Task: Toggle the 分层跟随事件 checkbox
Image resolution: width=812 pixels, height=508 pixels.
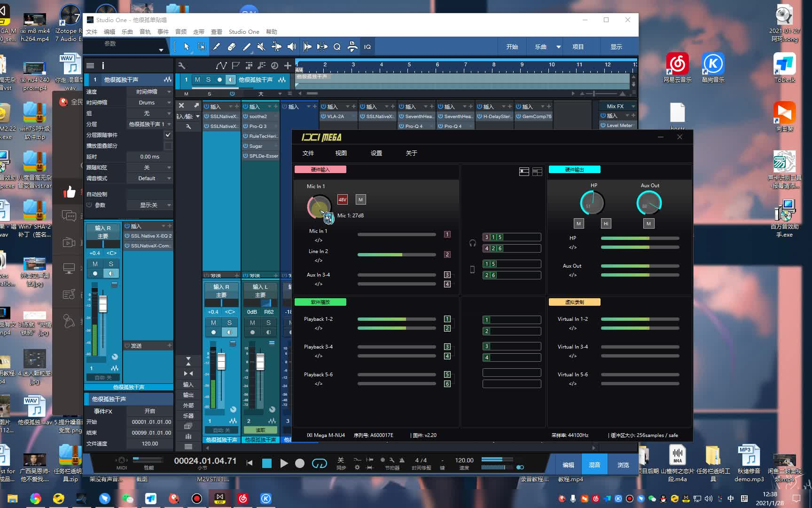Action: (168, 135)
